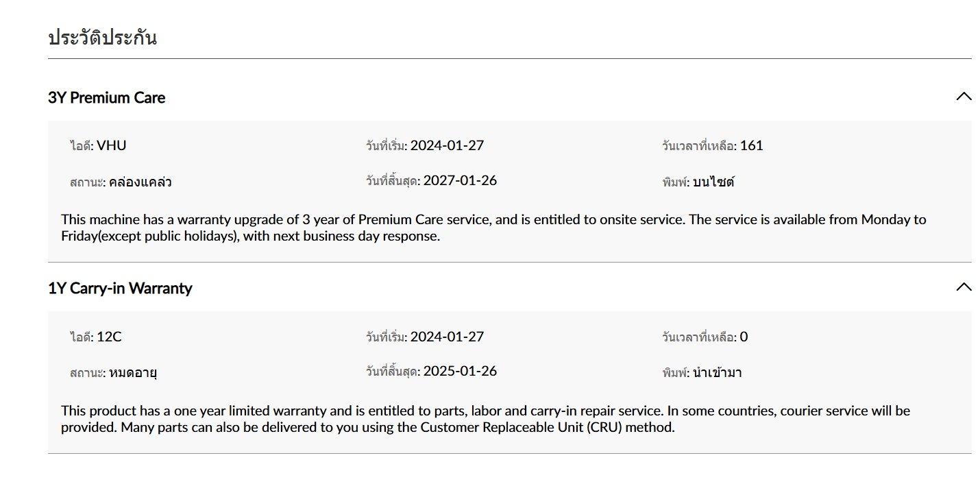Click the remaining days value 161

point(751,145)
